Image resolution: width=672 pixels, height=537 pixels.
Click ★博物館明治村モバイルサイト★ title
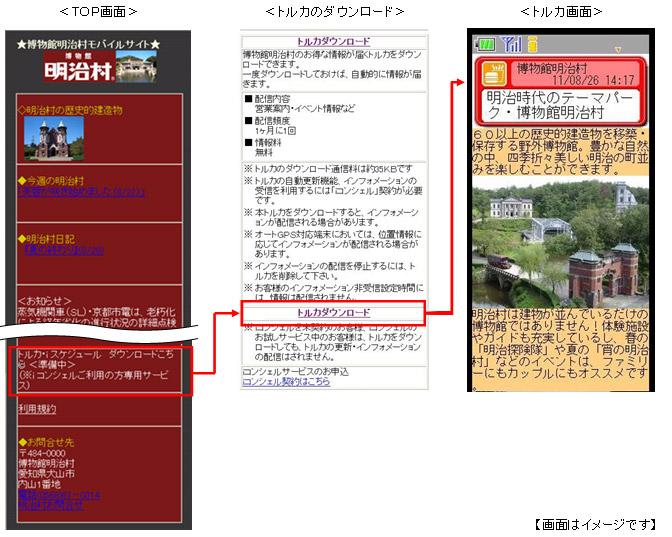tap(89, 44)
